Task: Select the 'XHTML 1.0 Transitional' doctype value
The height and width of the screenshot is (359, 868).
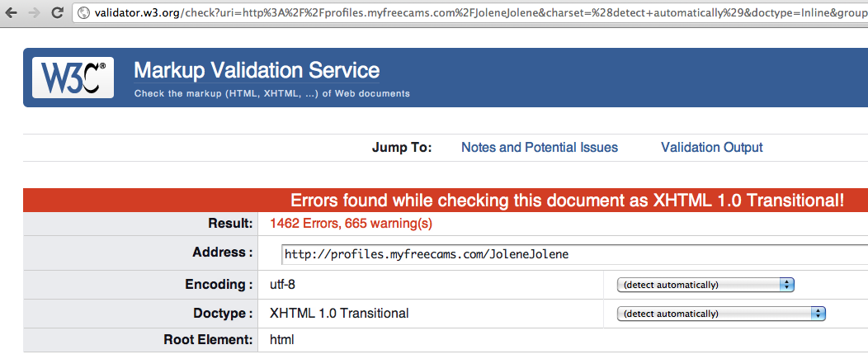Action: (339, 314)
